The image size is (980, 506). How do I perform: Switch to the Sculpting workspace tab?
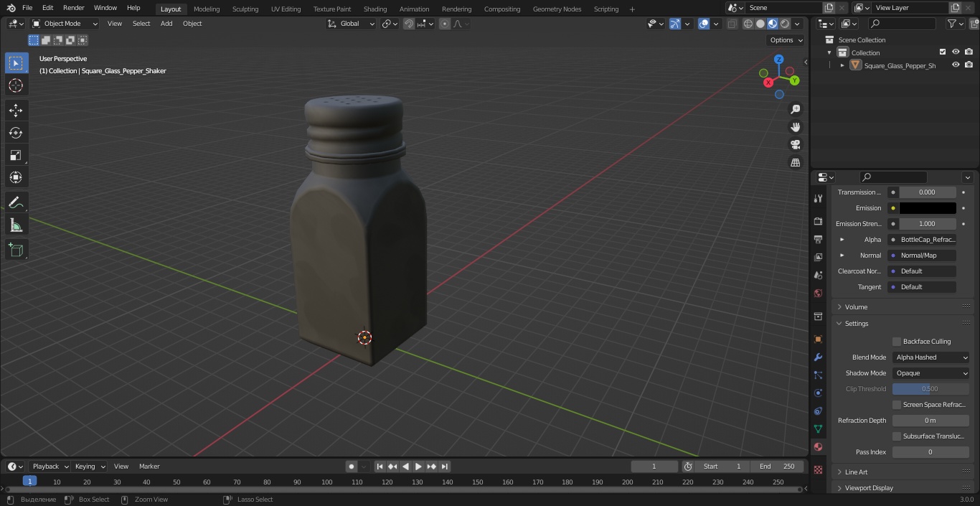coord(245,9)
